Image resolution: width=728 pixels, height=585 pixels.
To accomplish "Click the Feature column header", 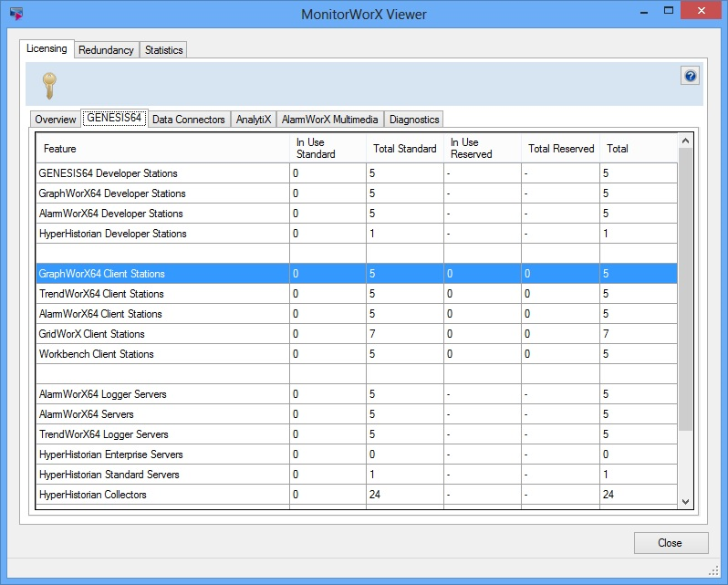I will (x=60, y=149).
